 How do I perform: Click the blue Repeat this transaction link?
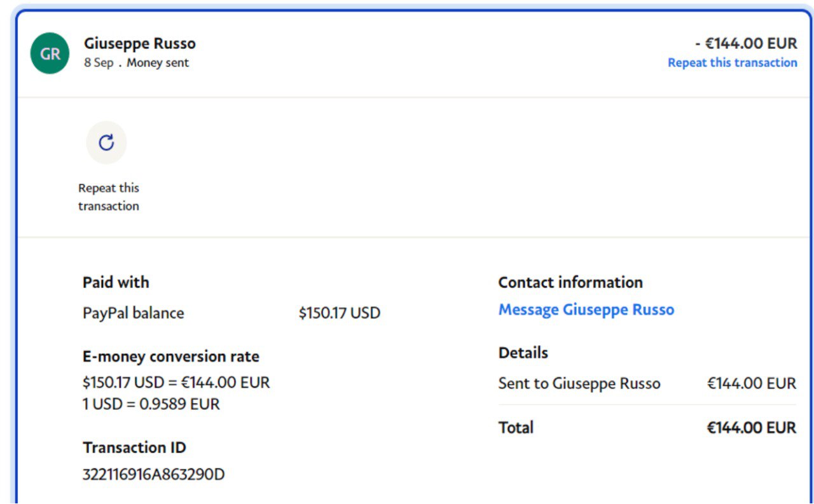pyautogui.click(x=732, y=62)
